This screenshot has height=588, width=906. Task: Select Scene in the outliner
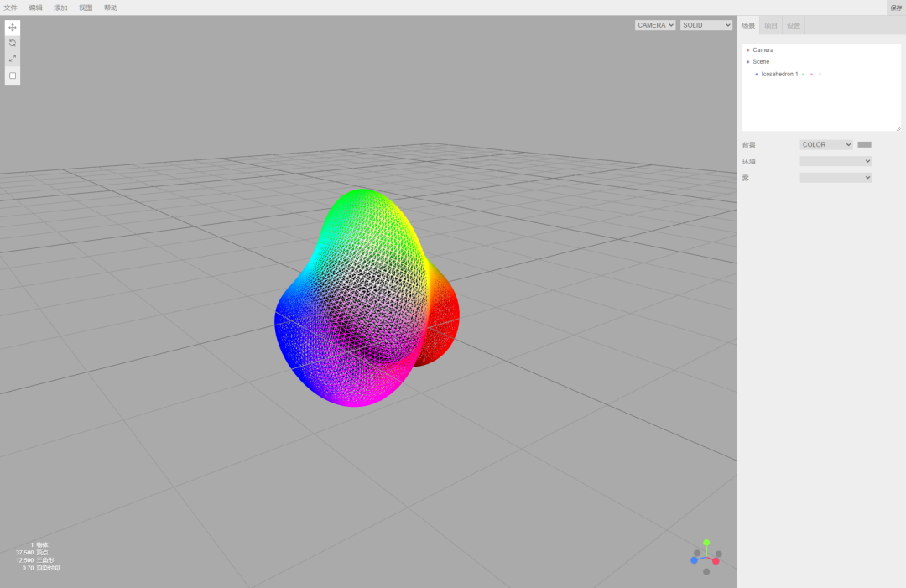pos(761,62)
